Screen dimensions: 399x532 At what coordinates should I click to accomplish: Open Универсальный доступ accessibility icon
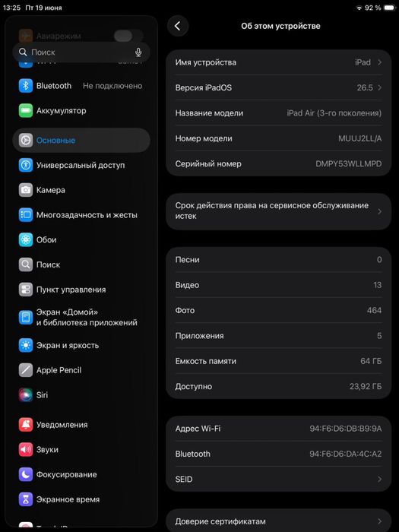(x=25, y=165)
